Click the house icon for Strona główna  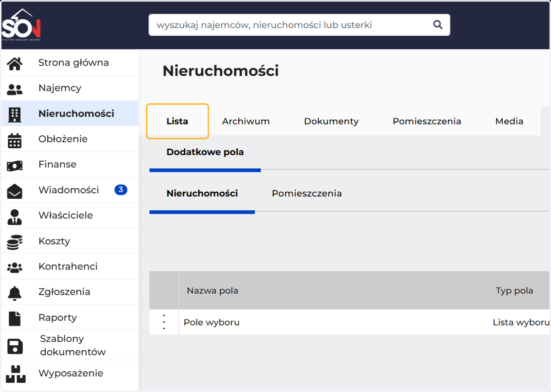pos(15,63)
